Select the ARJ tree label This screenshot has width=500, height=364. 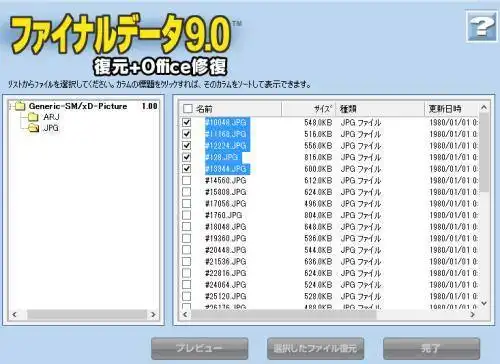click(x=51, y=117)
